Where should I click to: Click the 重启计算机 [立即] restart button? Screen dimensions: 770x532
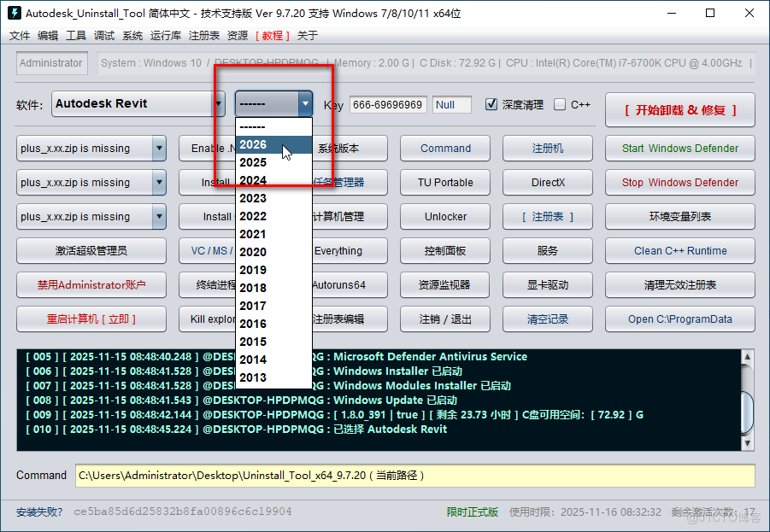click(91, 319)
